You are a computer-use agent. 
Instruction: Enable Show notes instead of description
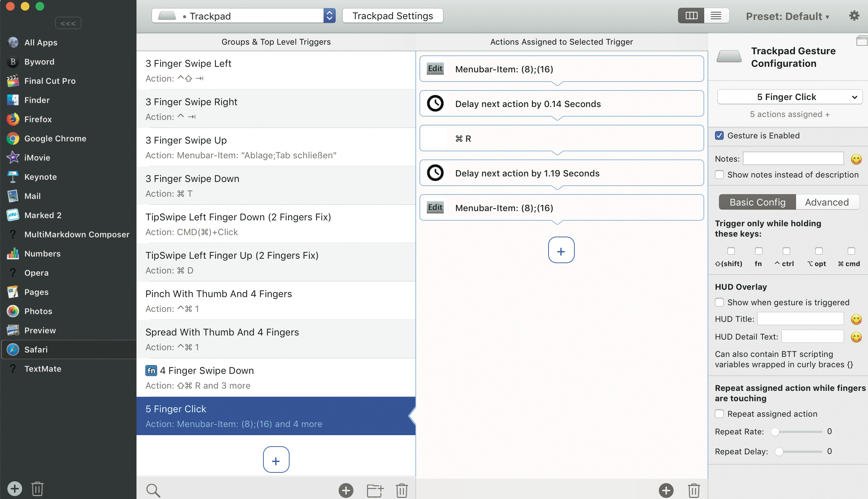[719, 175]
